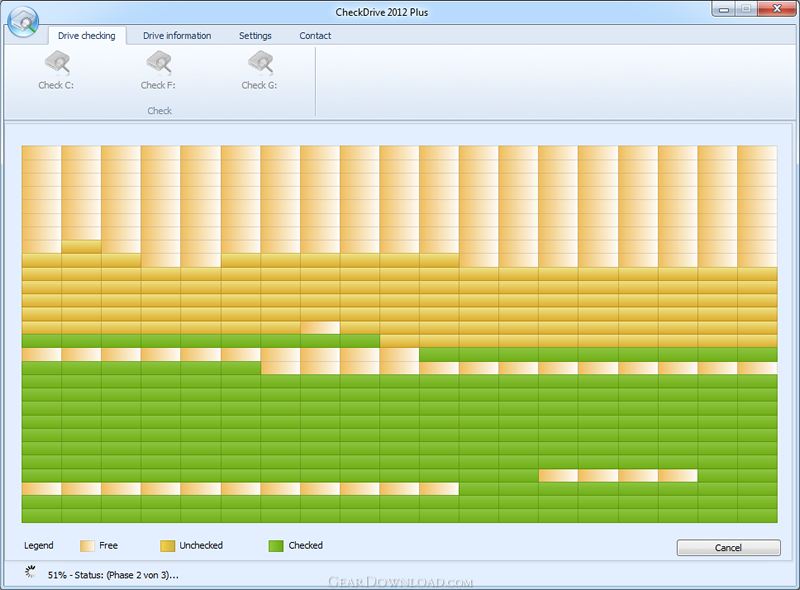
Task: Click the Check G: drive icon
Action: [x=260, y=63]
